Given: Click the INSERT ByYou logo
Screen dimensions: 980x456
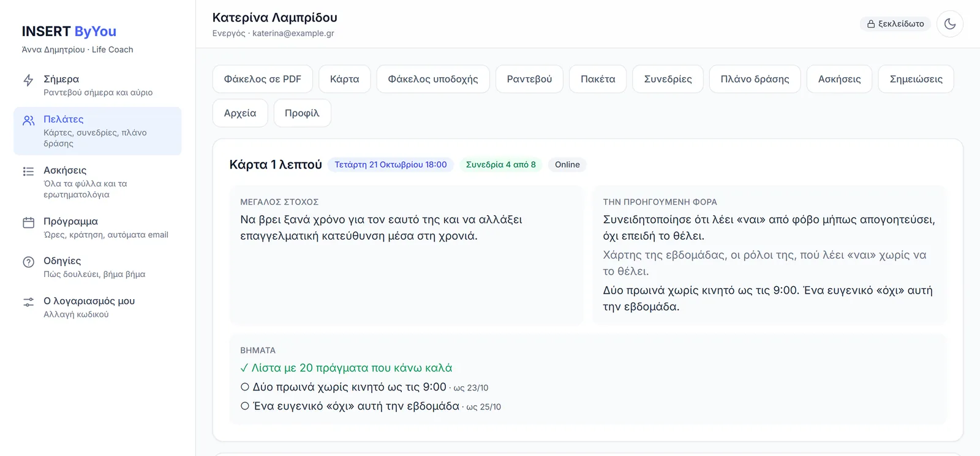Looking at the screenshot, I should (69, 31).
